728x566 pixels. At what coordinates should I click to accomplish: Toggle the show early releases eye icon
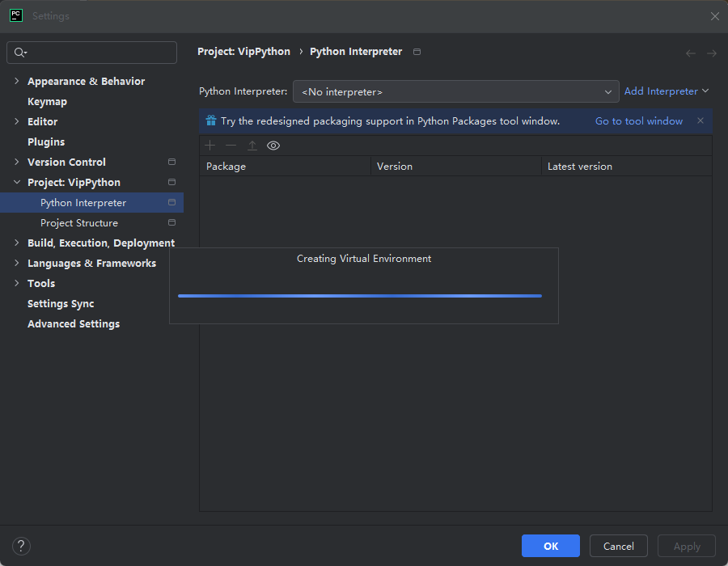tap(273, 146)
